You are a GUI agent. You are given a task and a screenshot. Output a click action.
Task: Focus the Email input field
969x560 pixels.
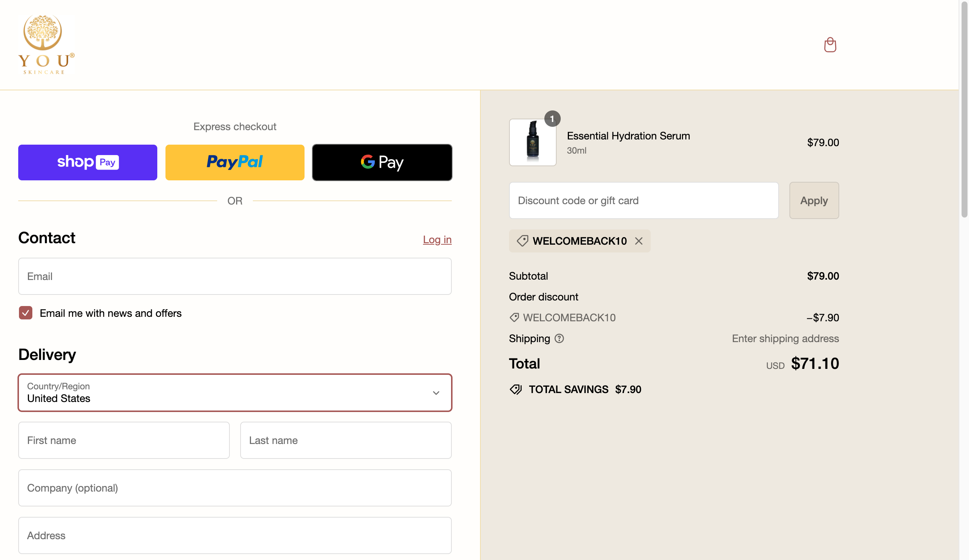(x=235, y=276)
